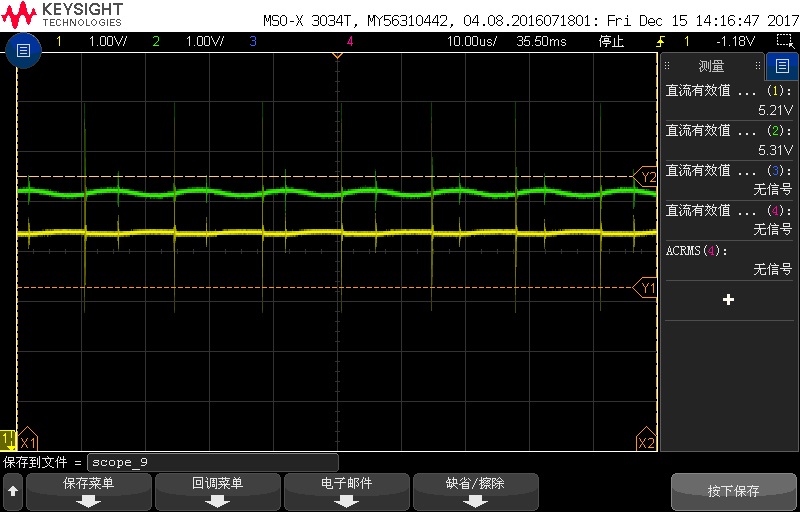Select the X1 cursor marker
Image resolution: width=800 pixels, height=512 pixels.
27,440
